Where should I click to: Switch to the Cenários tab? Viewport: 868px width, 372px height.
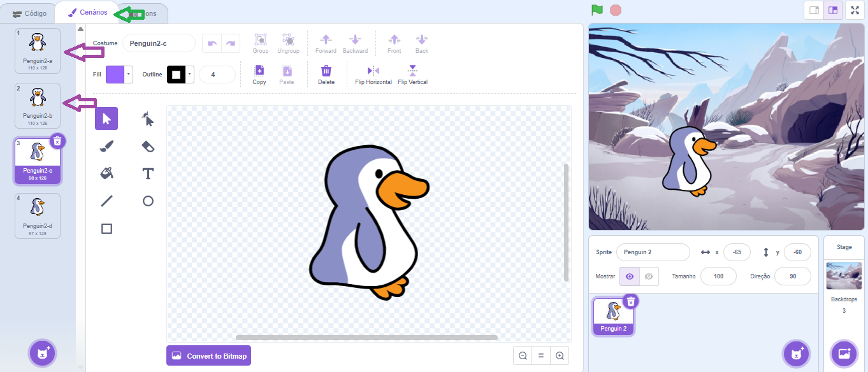pyautogui.click(x=87, y=13)
